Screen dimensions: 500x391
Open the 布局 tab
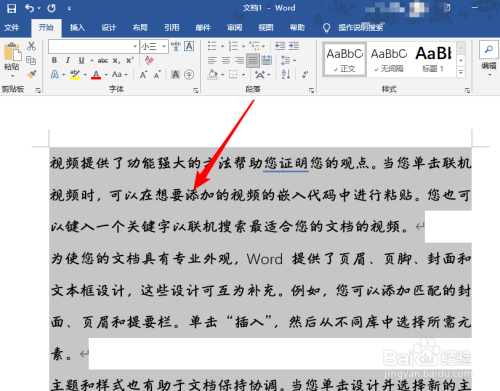click(x=140, y=28)
